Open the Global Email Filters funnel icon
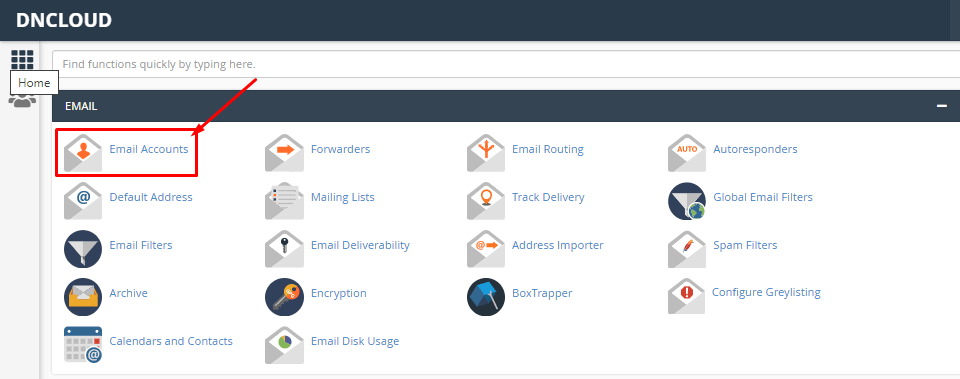The image size is (960, 379). pyautogui.click(x=687, y=201)
